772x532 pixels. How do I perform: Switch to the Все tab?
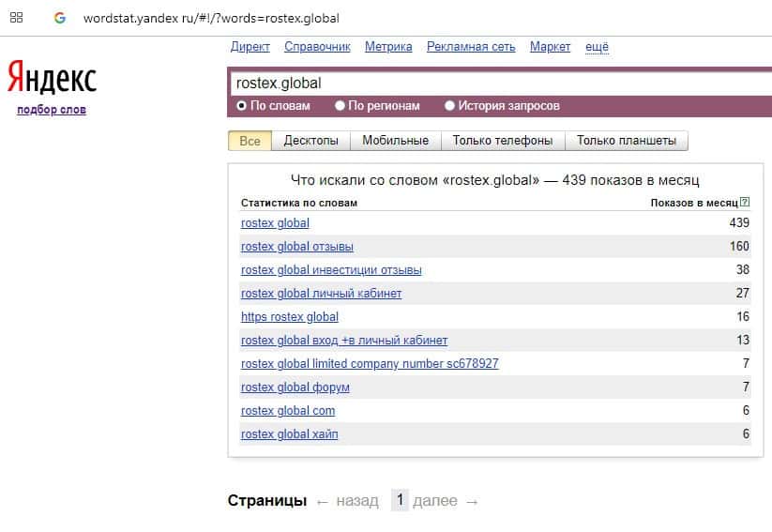(x=250, y=141)
